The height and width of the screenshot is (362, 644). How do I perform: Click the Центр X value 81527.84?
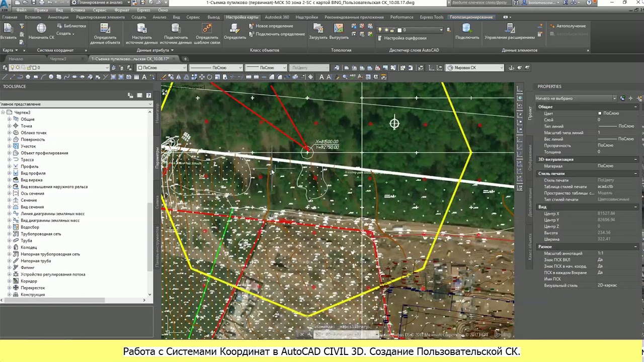tap(606, 214)
